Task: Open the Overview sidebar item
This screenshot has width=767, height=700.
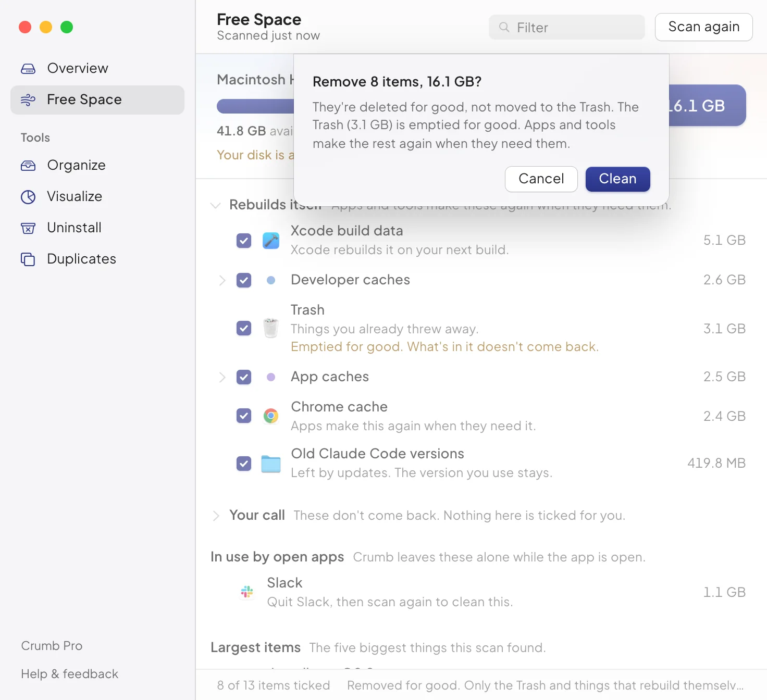Action: pyautogui.click(x=97, y=68)
